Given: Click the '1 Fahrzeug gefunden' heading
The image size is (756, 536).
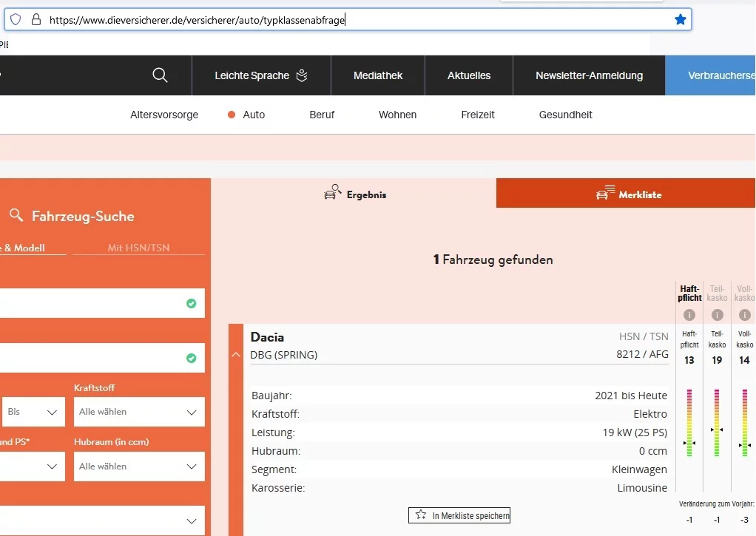Looking at the screenshot, I should click(x=493, y=259).
